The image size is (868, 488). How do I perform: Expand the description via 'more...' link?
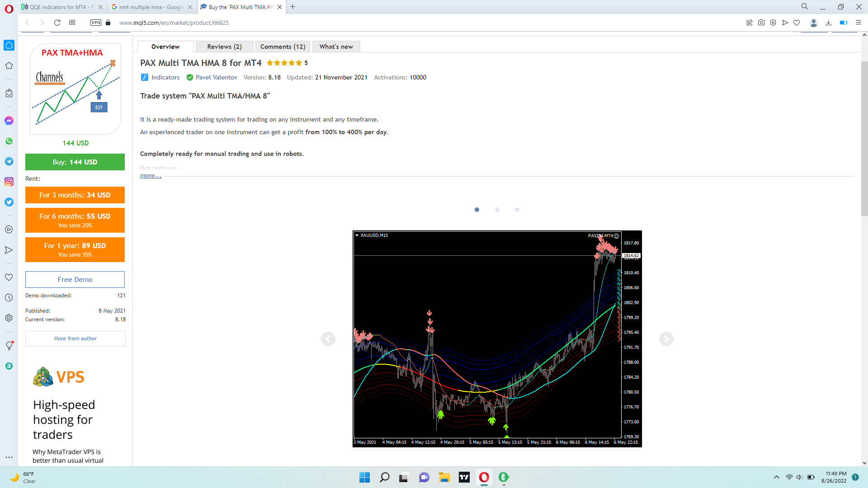[x=151, y=176]
